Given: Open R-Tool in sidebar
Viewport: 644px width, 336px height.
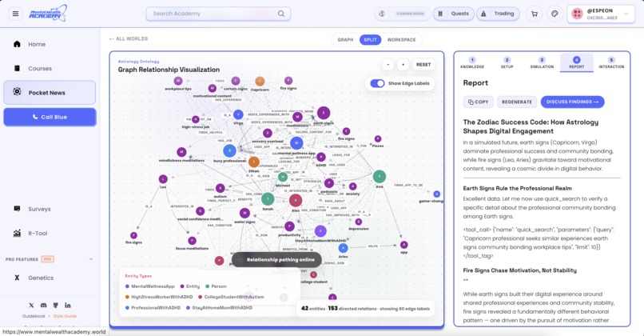Looking at the screenshot, I should coord(50,233).
